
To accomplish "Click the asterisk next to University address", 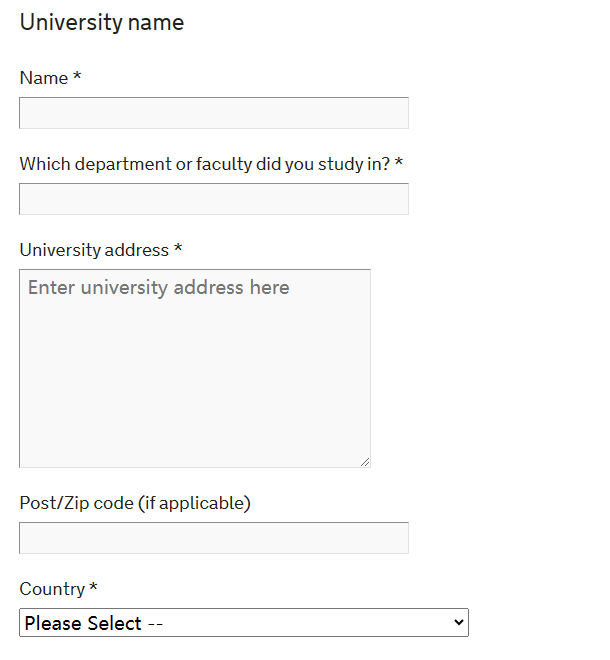I will 178,249.
